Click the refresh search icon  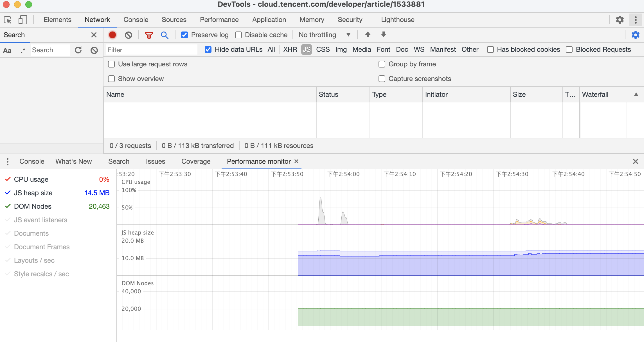click(x=78, y=50)
